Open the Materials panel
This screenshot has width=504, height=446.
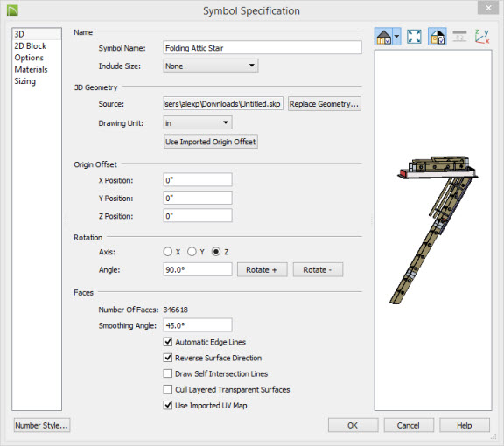pyautogui.click(x=31, y=69)
